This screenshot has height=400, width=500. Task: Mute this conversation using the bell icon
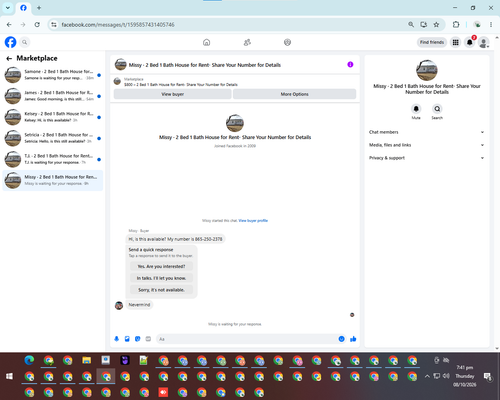[416, 109]
